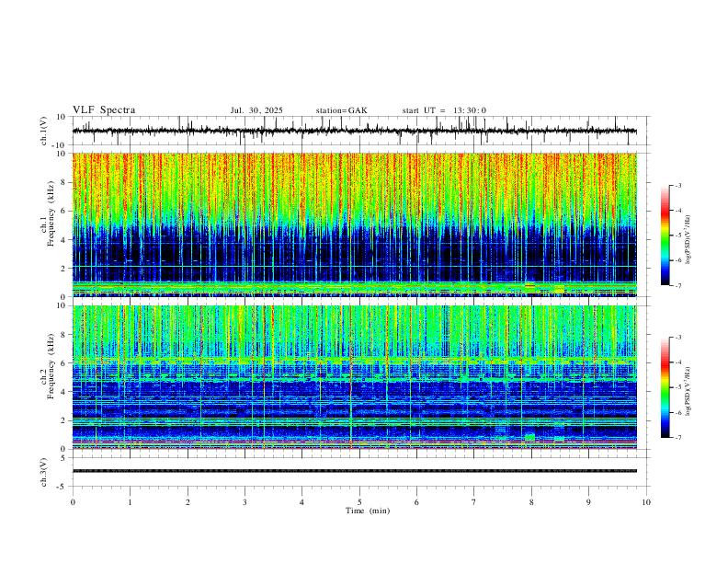Click the -7 label on ch.1 color bar
The height and width of the screenshot is (563, 728).
(677, 286)
